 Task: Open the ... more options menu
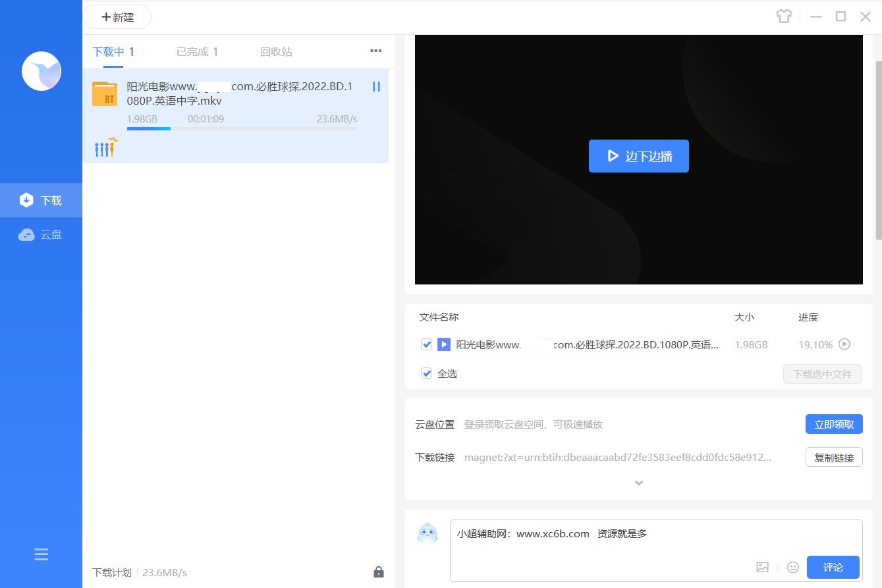point(375,51)
